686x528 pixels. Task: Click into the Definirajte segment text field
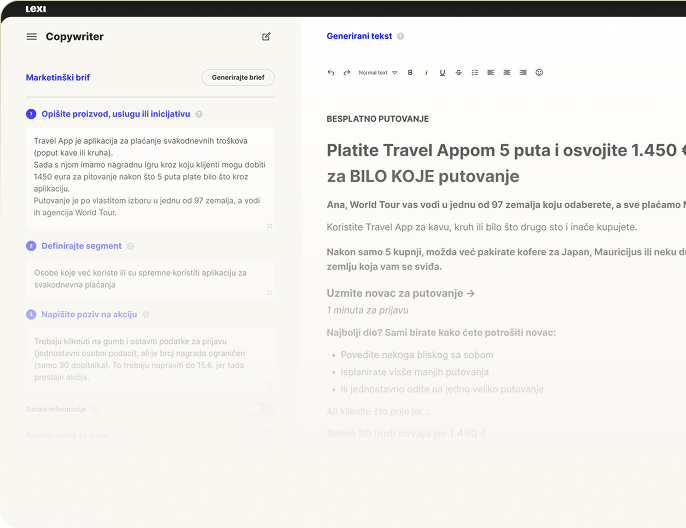[150, 278]
